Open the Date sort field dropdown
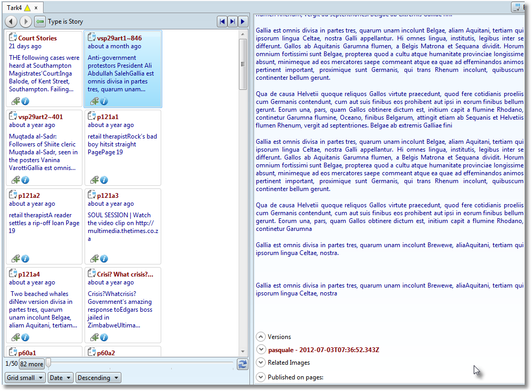The height and width of the screenshot is (392, 532). 60,378
